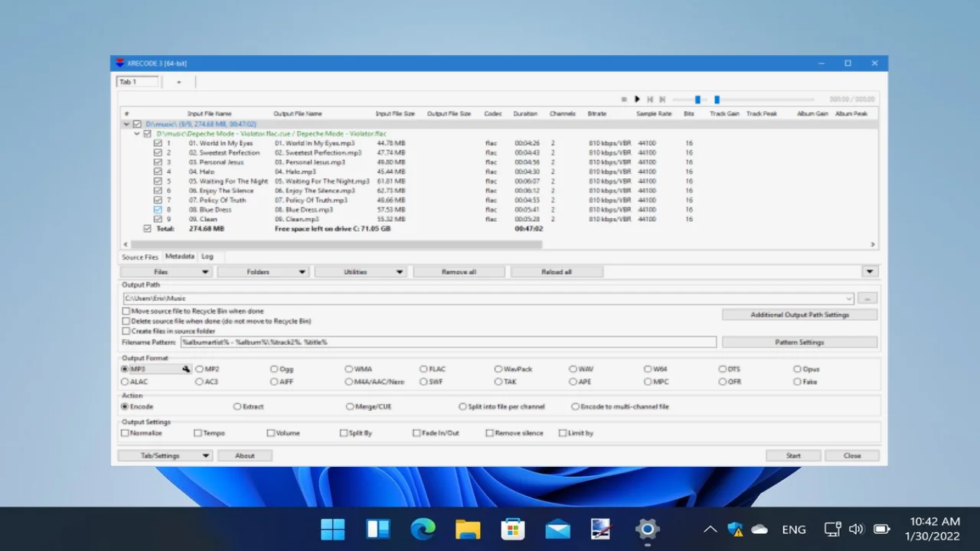
Task: Open Pattern Settings
Action: point(800,342)
